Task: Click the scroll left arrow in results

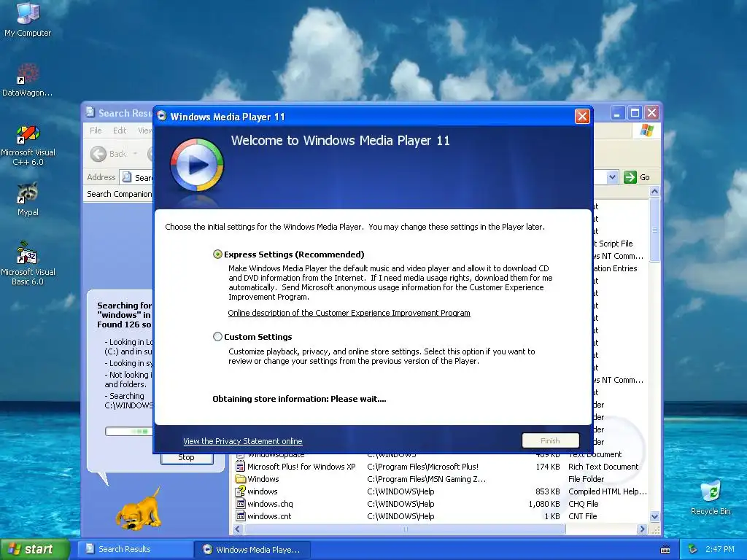Action: [238, 529]
